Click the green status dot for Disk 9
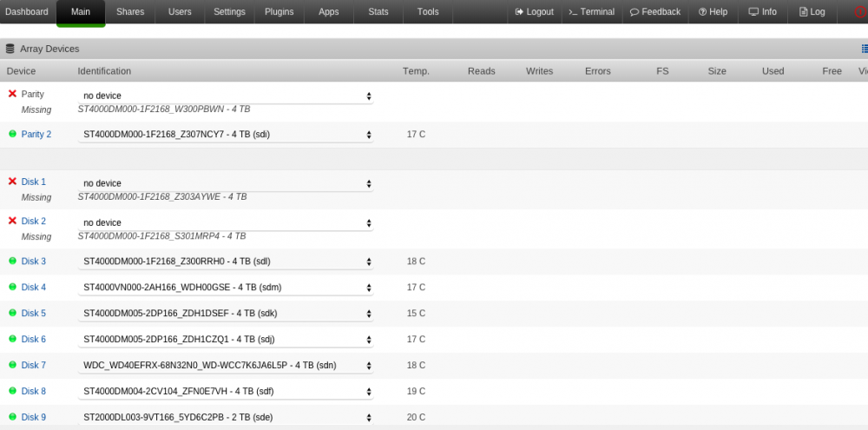 tap(13, 417)
